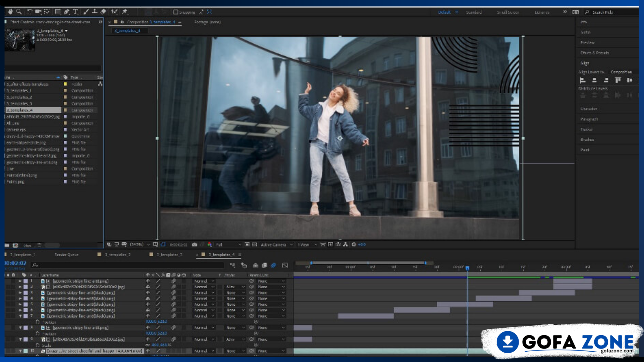The image size is (644, 362).
Task: Toggle the frame blending icon in timeline
Action: 264,265
